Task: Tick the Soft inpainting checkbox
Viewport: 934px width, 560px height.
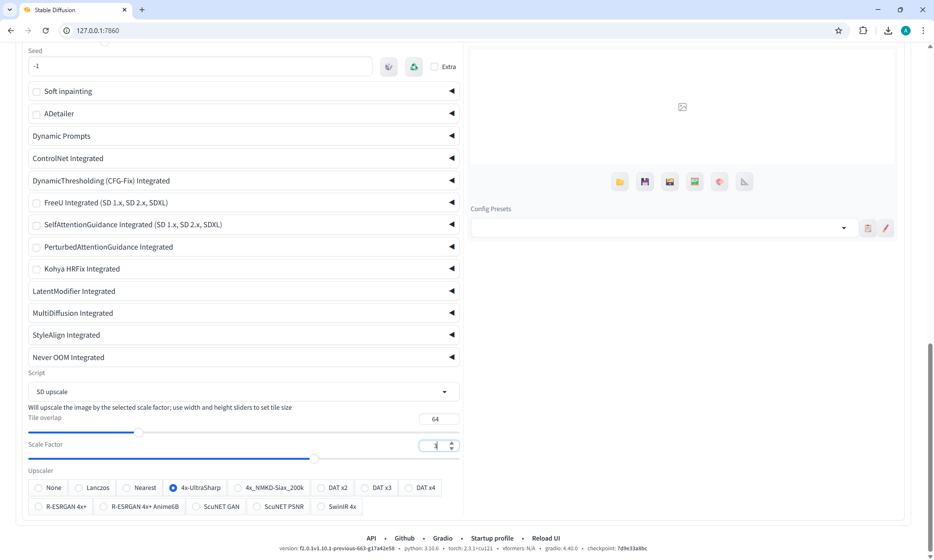Action: pyautogui.click(x=36, y=92)
